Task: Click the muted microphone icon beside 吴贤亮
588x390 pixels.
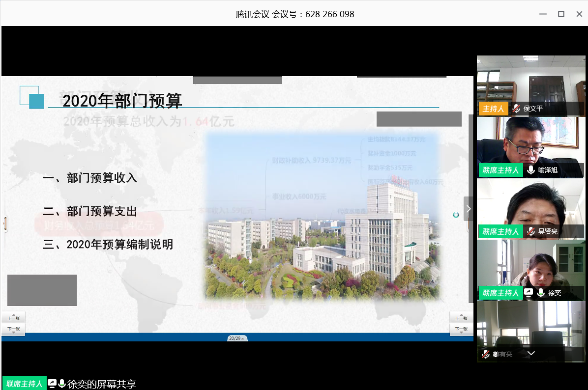Action: point(530,231)
